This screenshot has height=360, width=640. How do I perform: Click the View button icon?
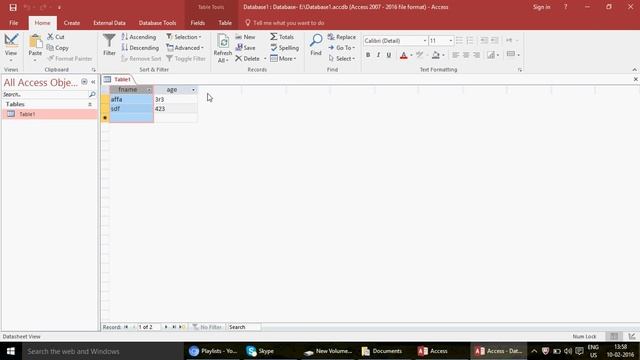[11, 41]
